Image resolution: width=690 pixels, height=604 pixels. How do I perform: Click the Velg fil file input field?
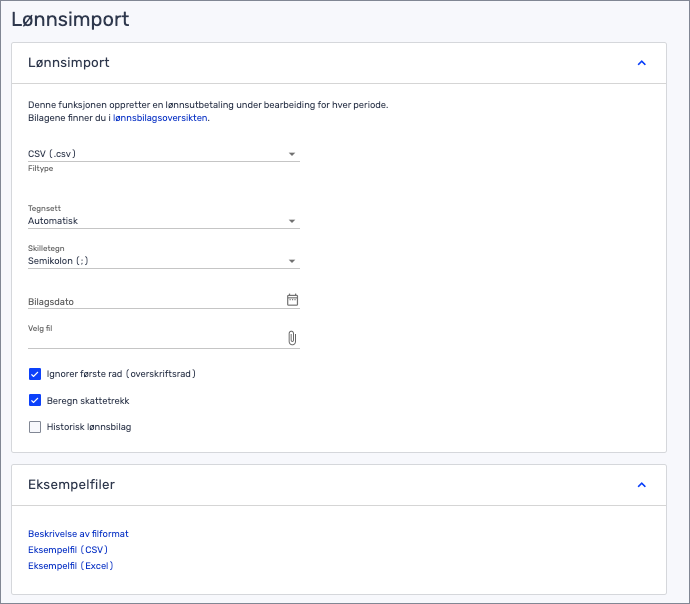(x=150, y=339)
